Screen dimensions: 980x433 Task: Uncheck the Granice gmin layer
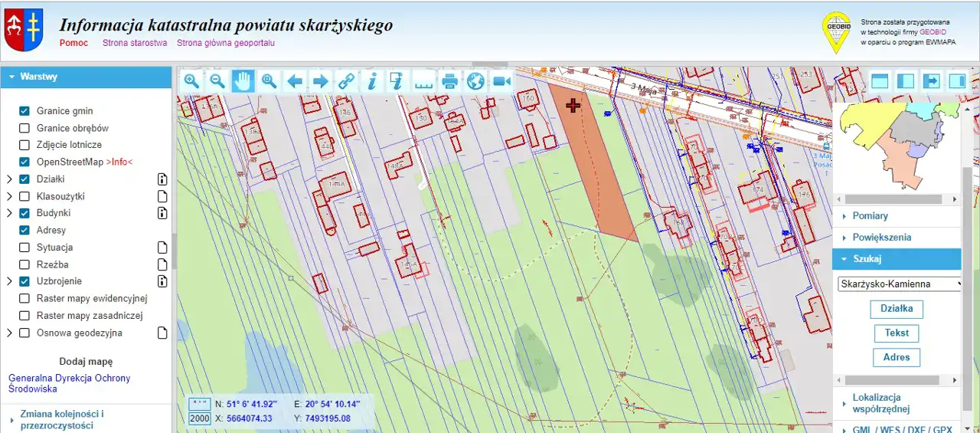pos(24,111)
